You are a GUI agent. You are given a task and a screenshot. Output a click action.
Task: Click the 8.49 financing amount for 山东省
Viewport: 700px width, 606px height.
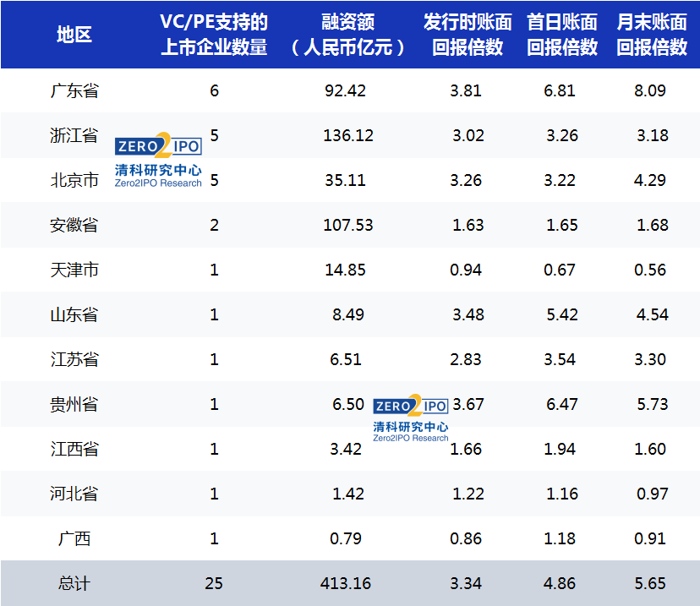[348, 314]
